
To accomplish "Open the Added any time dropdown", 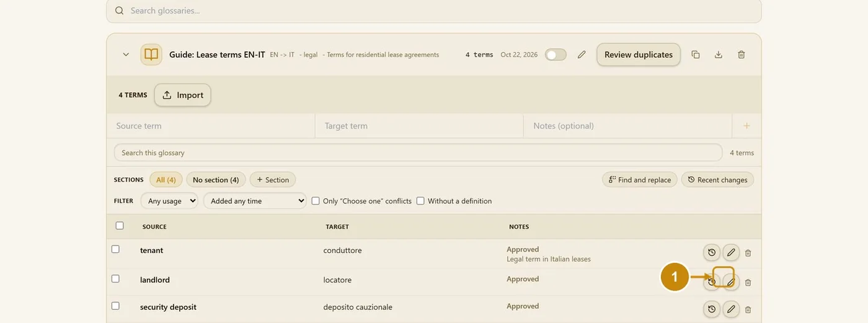I will coord(255,201).
